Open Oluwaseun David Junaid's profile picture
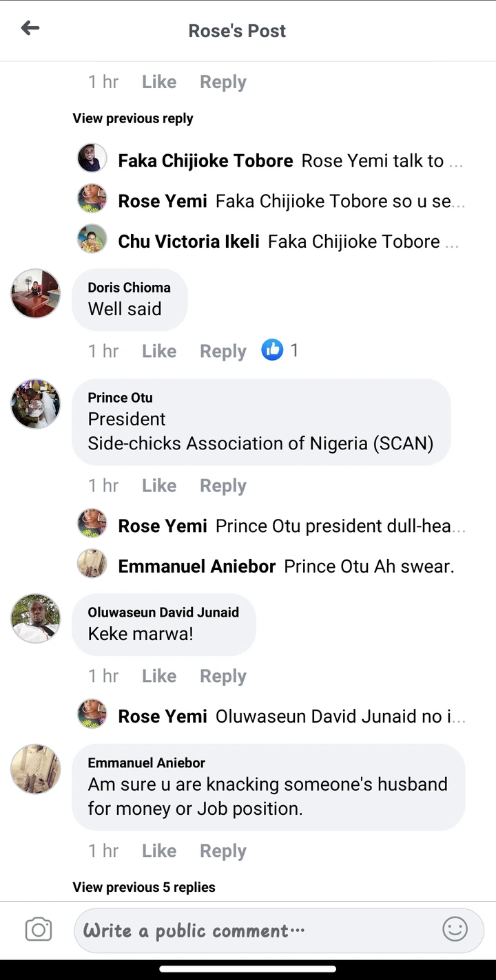496x980 pixels. pyautogui.click(x=36, y=619)
